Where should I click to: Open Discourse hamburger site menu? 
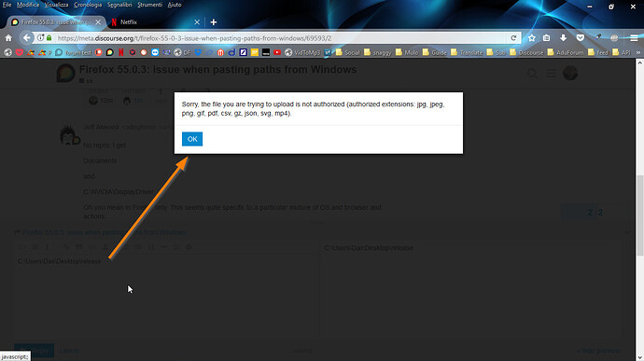pyautogui.click(x=552, y=74)
